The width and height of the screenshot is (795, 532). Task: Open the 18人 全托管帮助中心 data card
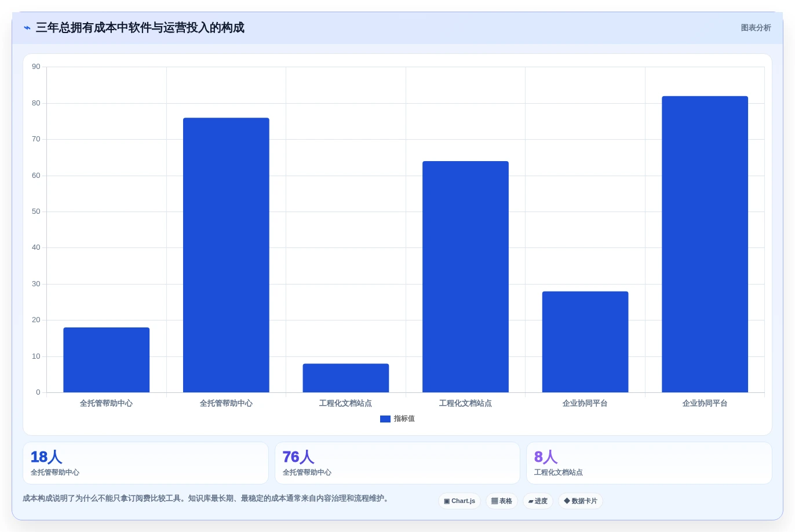point(145,463)
